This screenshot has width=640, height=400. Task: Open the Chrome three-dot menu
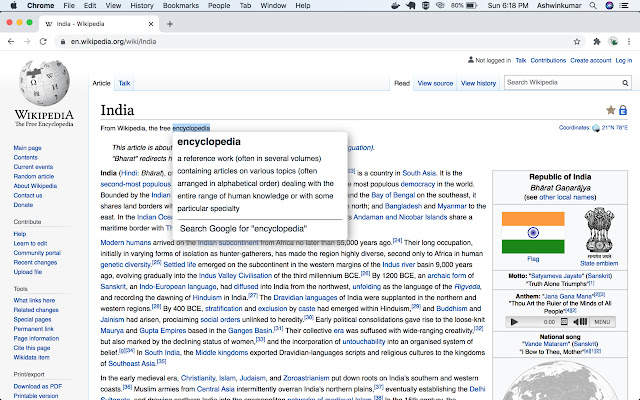tap(629, 43)
